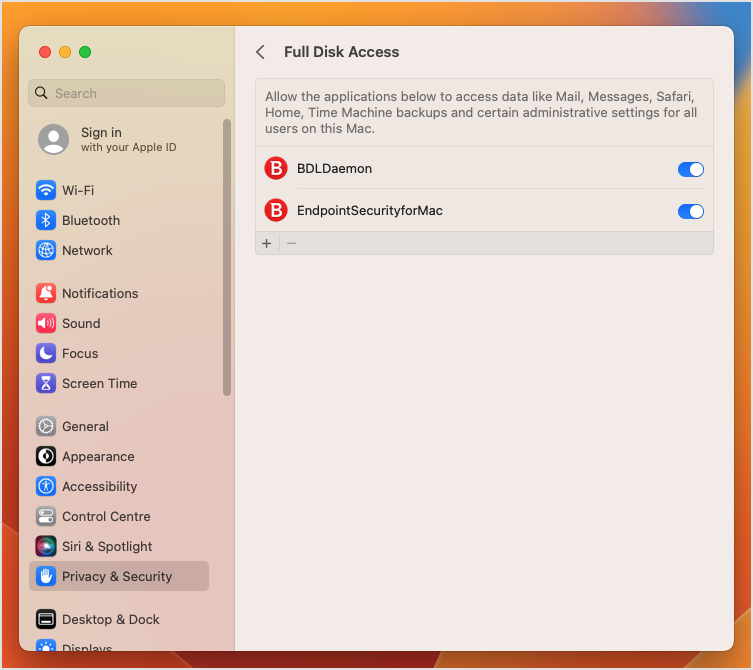Click the magnifier icon in search
The image size is (753, 670).
tap(42, 93)
